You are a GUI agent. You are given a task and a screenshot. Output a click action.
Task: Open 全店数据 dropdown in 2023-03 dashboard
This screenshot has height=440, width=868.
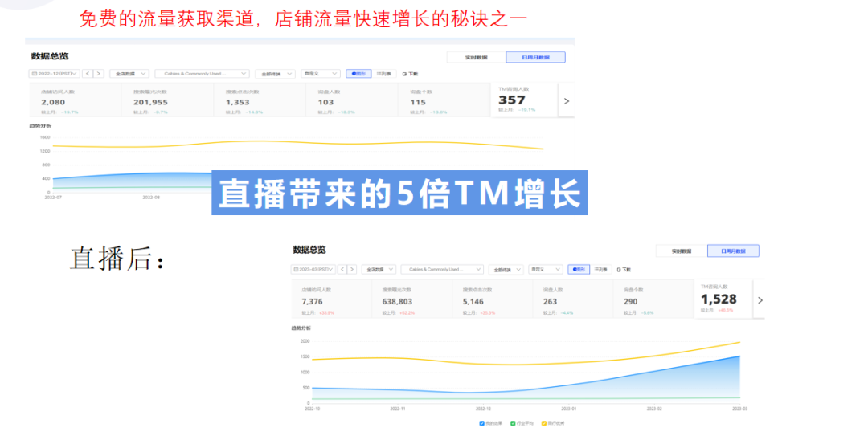379,269
